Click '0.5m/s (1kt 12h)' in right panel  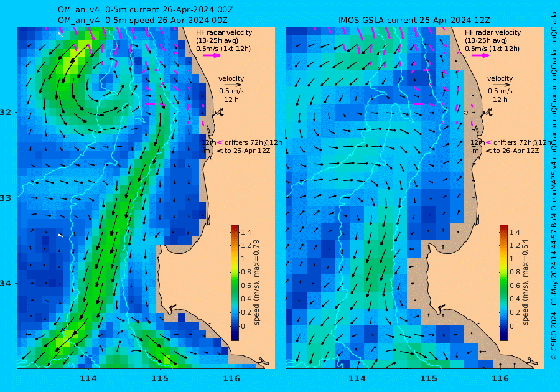pos(492,49)
